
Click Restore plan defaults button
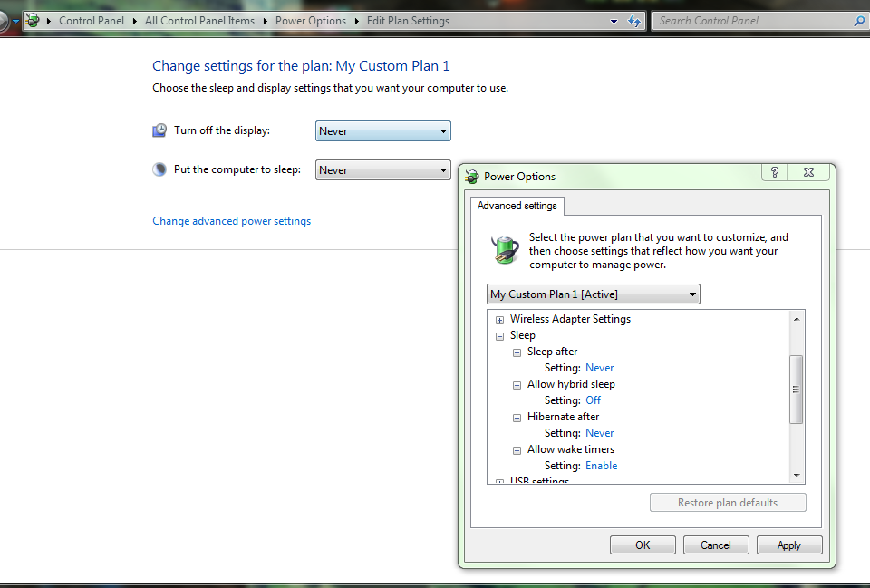click(x=728, y=503)
